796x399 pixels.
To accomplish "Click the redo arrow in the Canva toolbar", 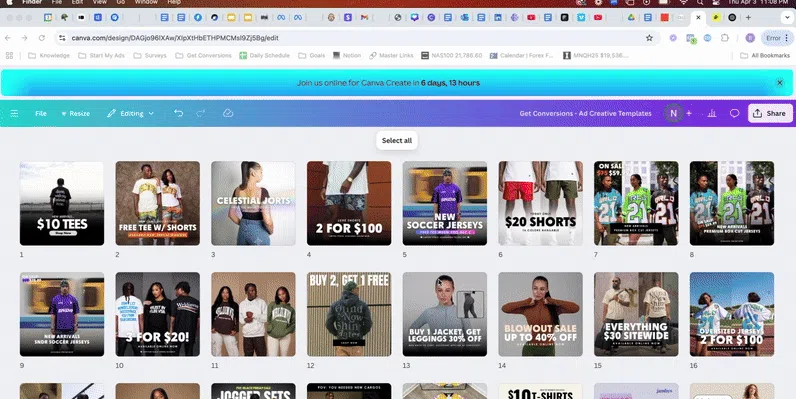I will pos(201,113).
